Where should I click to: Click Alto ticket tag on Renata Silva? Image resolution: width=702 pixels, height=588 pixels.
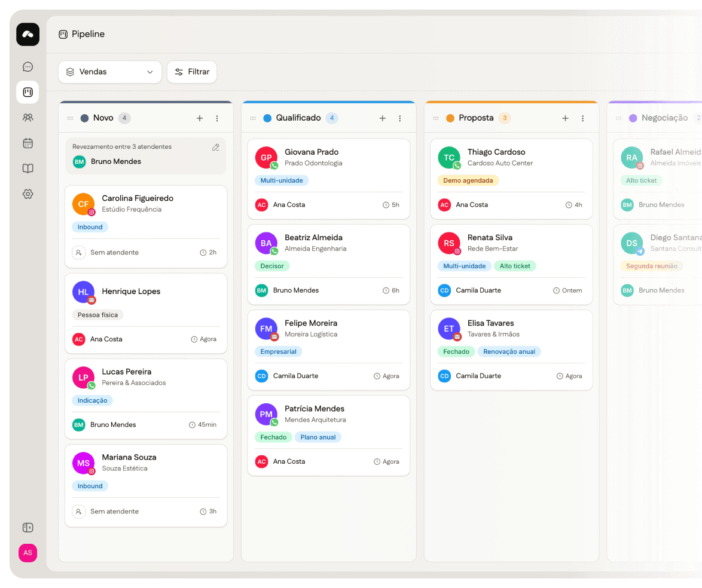515,267
